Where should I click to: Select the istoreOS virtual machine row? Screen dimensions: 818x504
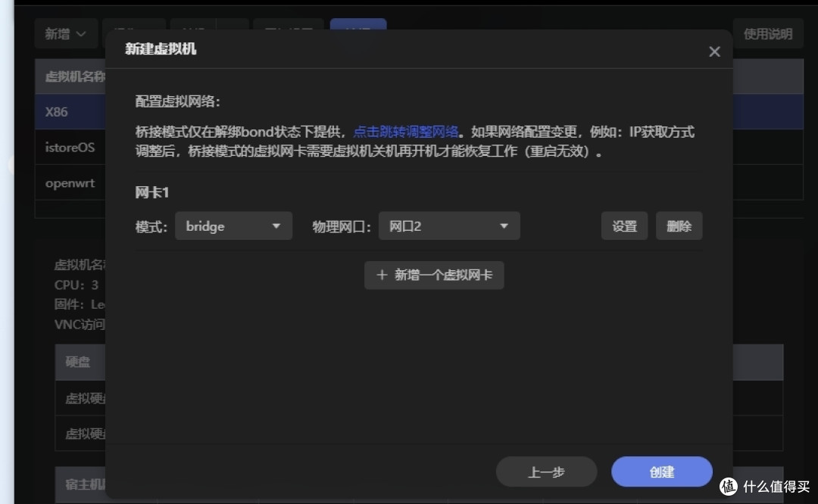pyautogui.click(x=70, y=147)
